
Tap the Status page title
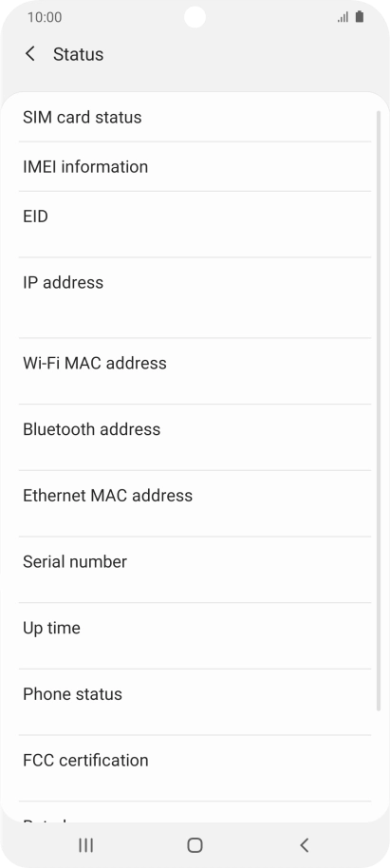tap(78, 54)
